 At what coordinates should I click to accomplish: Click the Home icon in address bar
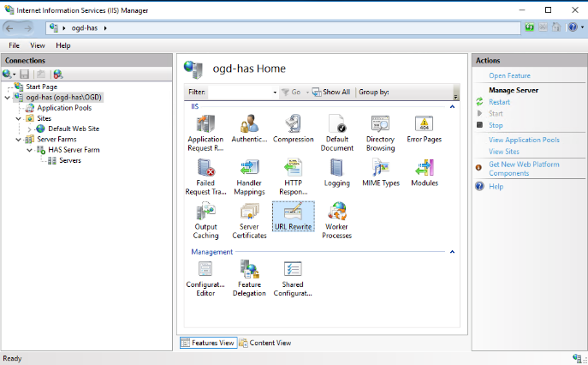pos(556,27)
